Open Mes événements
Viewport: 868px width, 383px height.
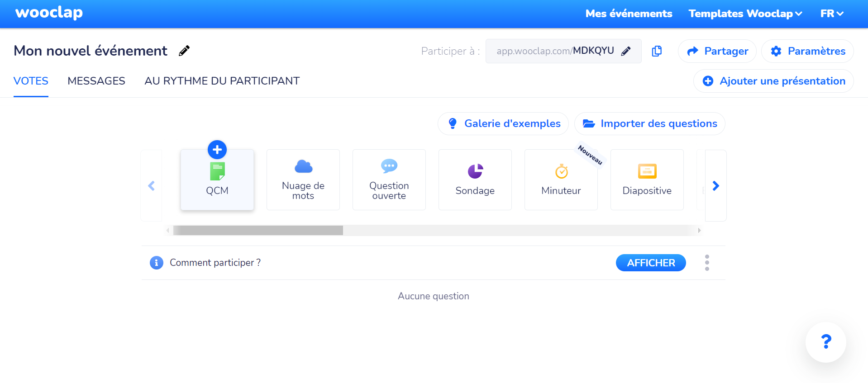point(629,14)
